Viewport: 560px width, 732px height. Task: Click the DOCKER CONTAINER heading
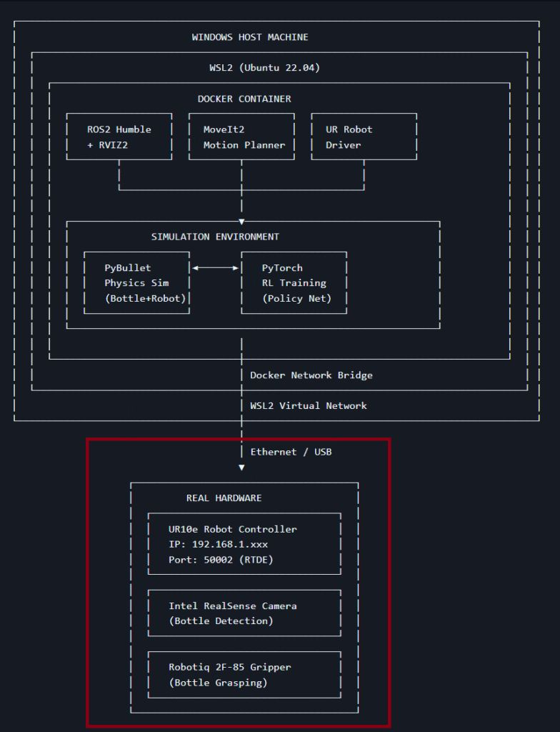(x=244, y=99)
